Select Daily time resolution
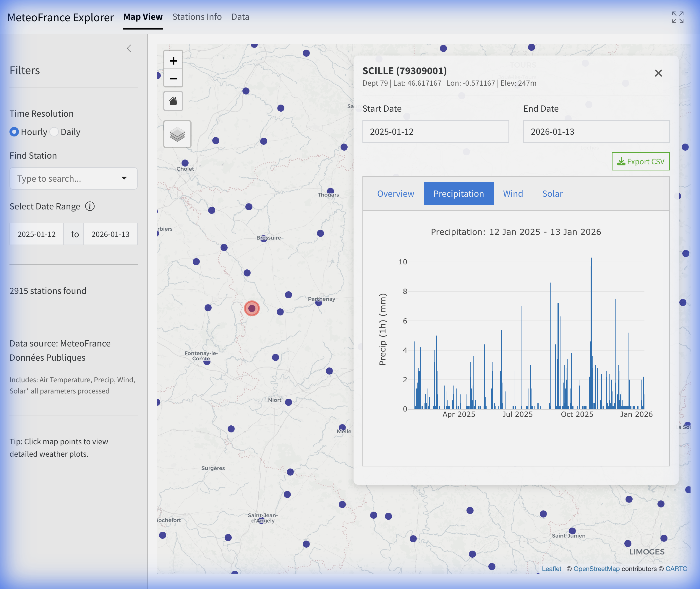The image size is (700, 589). click(54, 132)
